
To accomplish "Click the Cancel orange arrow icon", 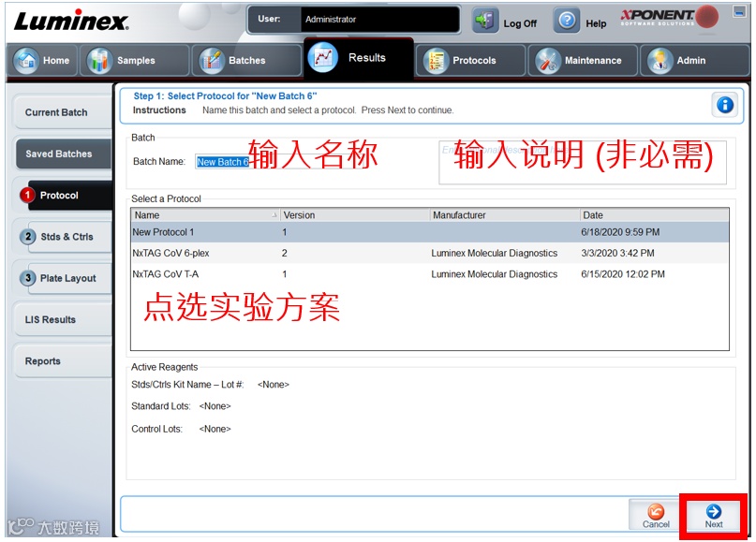I will pyautogui.click(x=656, y=511).
